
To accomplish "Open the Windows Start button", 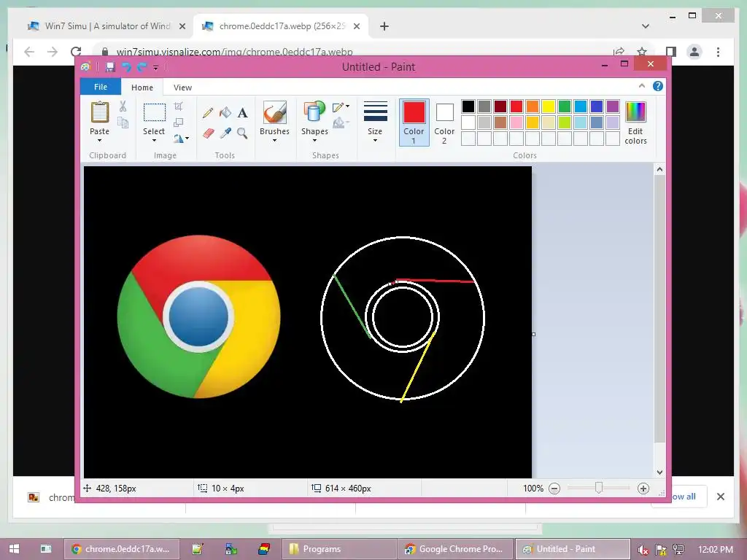I will [14, 549].
